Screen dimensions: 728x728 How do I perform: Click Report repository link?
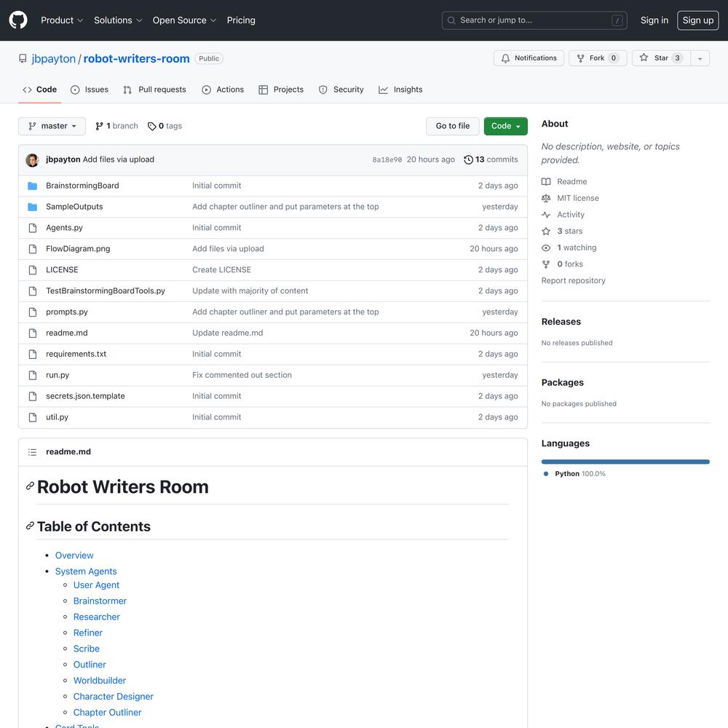574,280
